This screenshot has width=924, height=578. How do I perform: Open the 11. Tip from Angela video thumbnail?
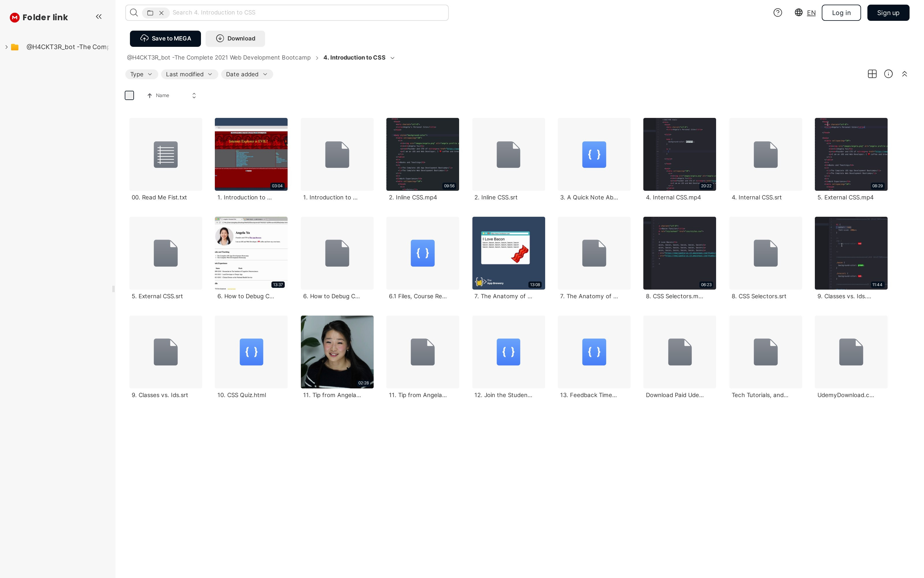click(x=337, y=352)
